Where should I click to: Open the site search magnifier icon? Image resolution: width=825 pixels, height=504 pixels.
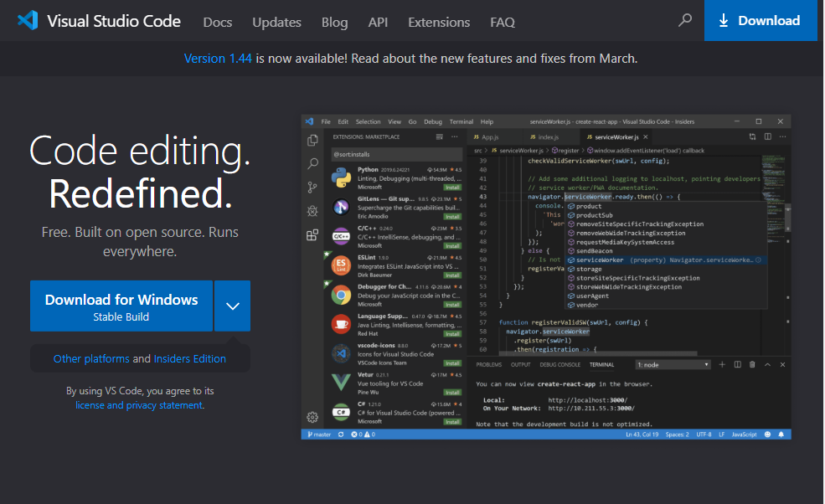pyautogui.click(x=684, y=21)
